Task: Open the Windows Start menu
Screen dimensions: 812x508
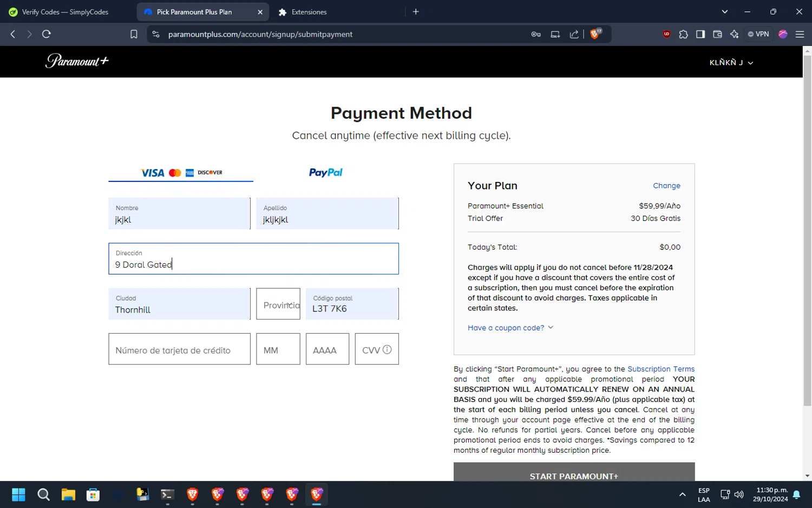Action: (x=18, y=494)
